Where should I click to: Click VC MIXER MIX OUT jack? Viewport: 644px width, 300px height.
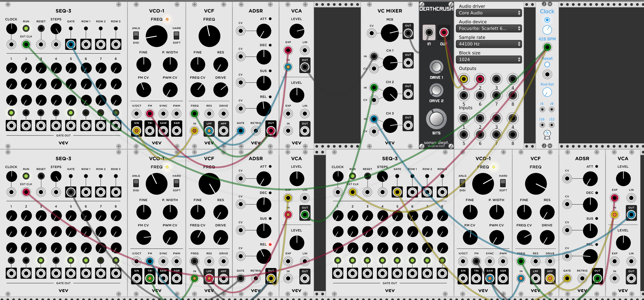click(x=408, y=33)
